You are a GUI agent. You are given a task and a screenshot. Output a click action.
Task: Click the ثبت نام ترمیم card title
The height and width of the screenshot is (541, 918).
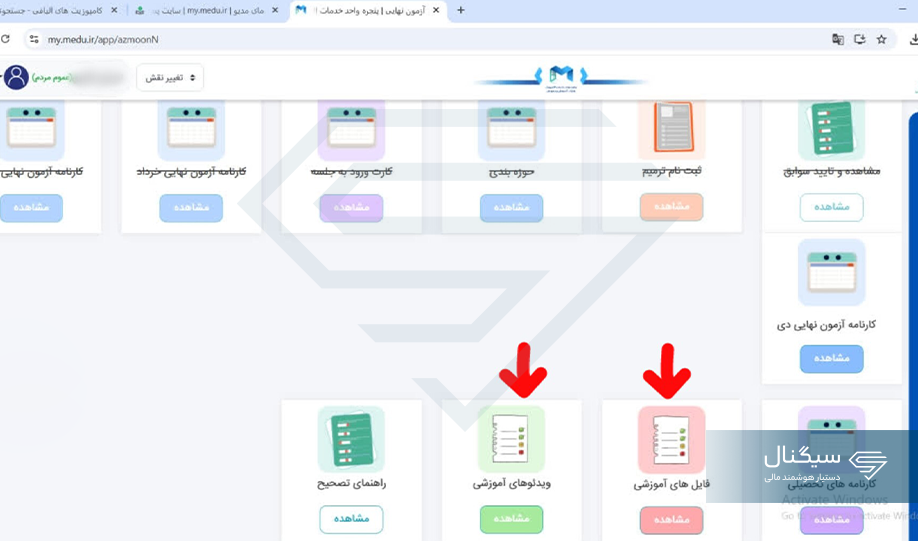point(672,171)
